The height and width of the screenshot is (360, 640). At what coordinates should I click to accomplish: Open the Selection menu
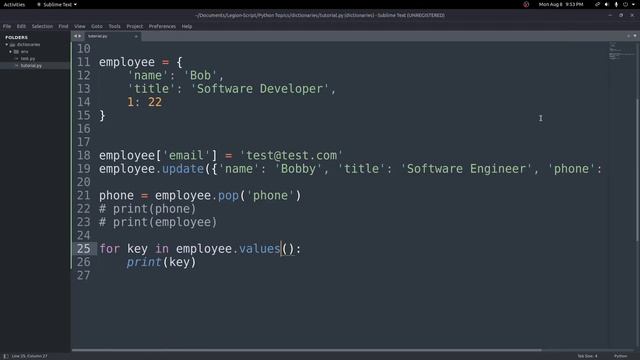42,26
